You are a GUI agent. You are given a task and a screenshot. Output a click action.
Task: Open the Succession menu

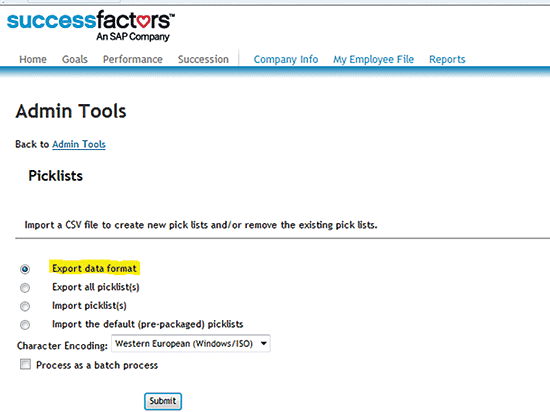pos(203,59)
